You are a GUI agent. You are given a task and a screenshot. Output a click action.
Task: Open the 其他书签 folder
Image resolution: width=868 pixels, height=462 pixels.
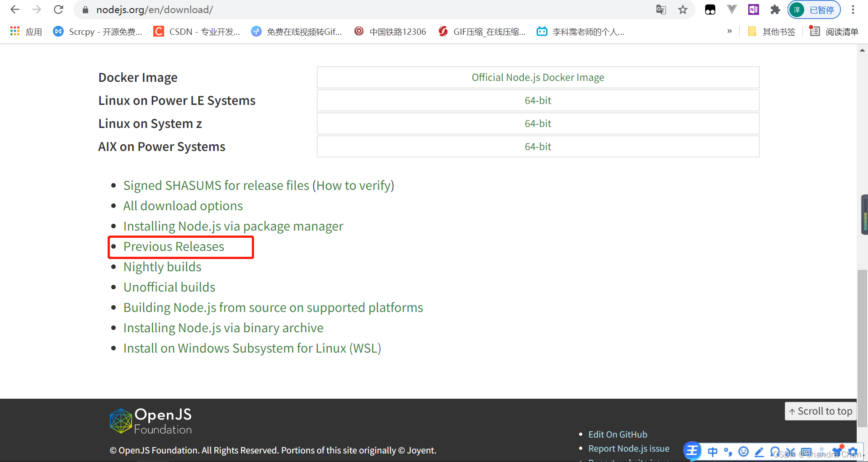772,32
